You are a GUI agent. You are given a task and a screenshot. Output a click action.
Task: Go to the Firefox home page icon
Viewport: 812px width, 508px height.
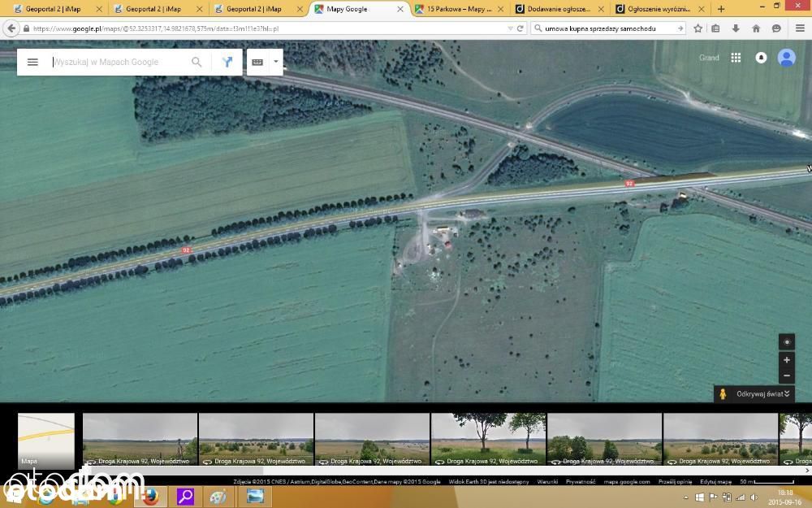coord(756,28)
